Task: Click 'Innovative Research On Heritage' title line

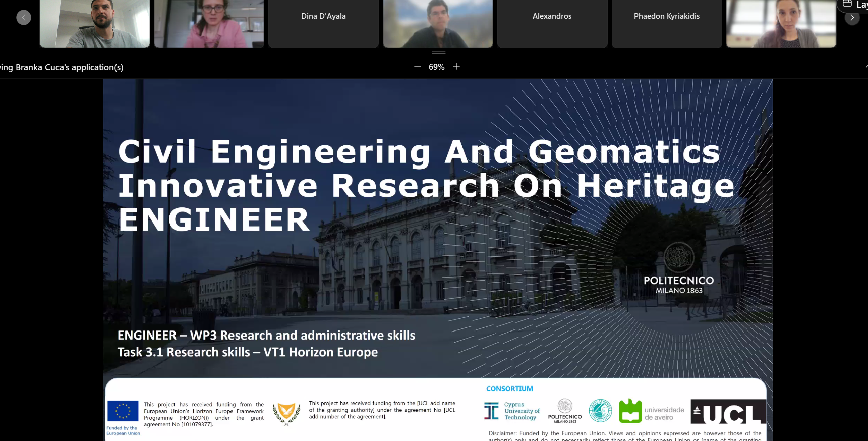Action: tap(426, 186)
